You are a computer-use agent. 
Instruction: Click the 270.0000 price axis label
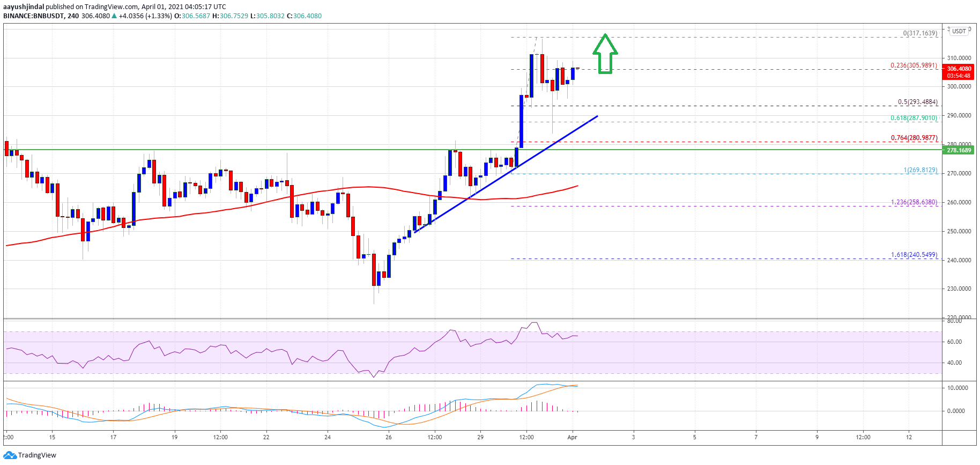(959, 173)
